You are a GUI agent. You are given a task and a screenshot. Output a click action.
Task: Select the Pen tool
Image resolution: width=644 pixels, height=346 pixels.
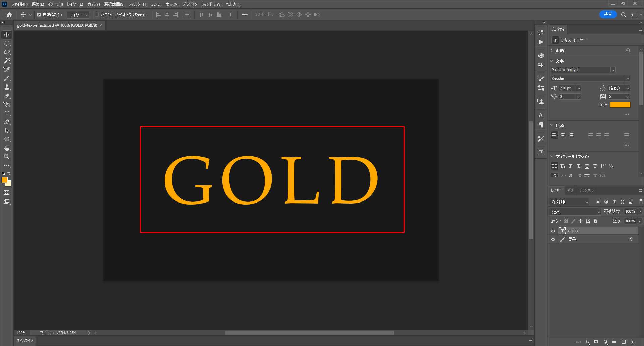pos(7,122)
